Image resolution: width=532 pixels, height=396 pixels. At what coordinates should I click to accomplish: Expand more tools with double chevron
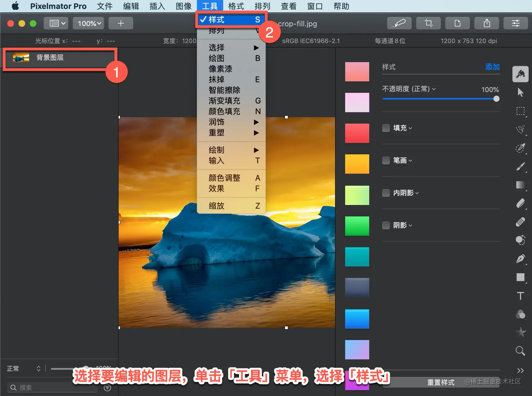click(x=520, y=370)
